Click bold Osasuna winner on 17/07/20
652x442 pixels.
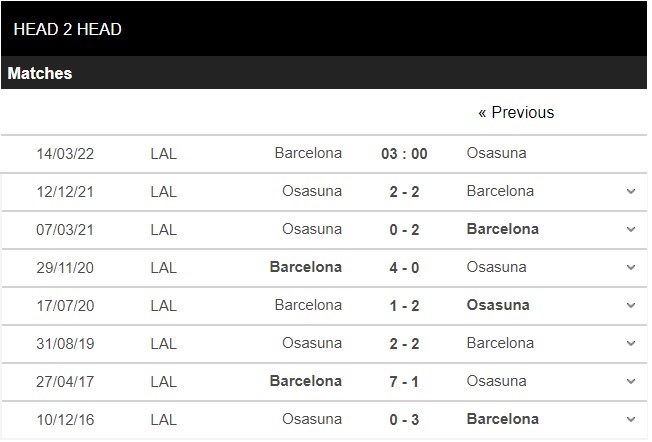click(498, 305)
